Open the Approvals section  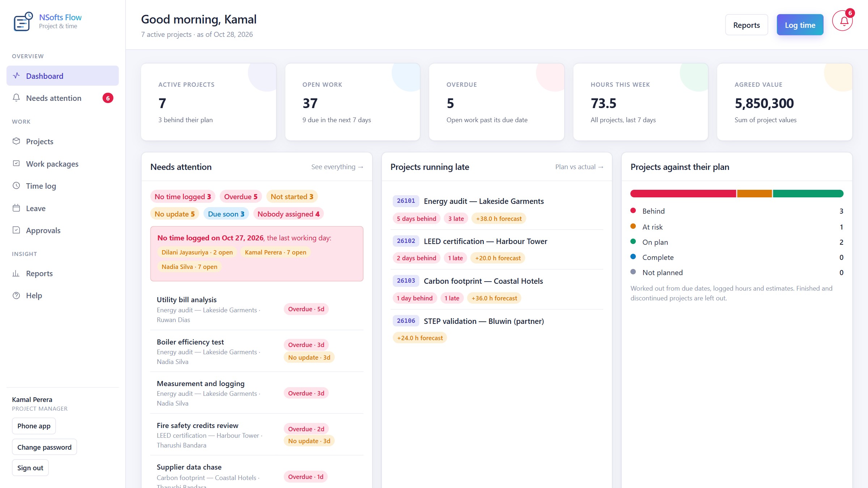(63, 230)
